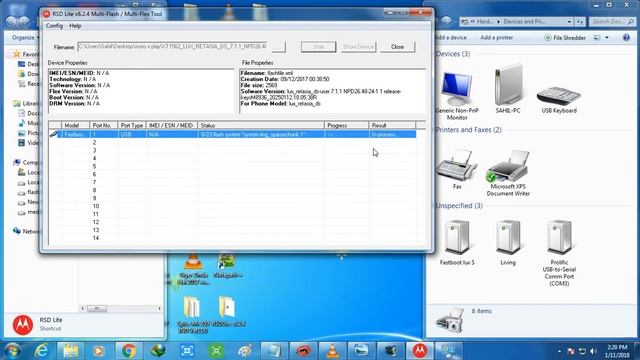Select the Fastboot device row on port 1
Viewport: 640px width, 360px height.
[232, 134]
